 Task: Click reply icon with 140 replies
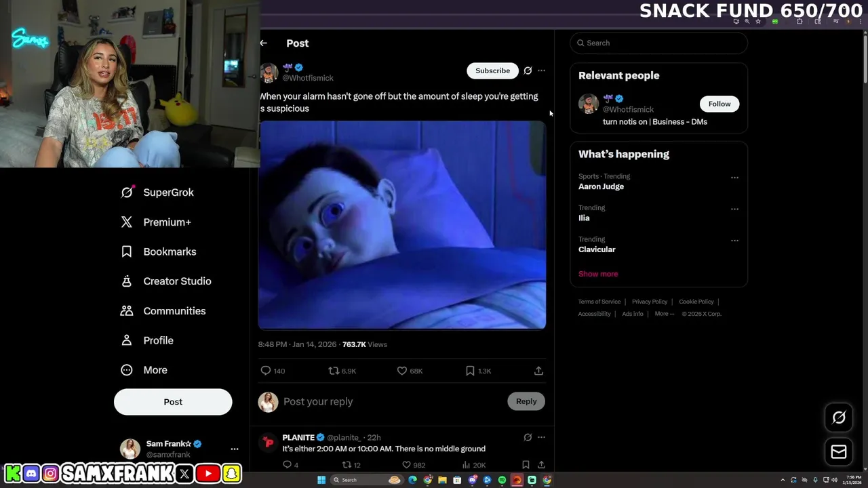click(273, 371)
